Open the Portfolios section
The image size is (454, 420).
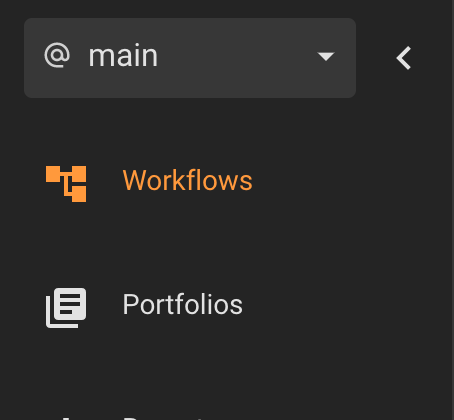[144, 306]
